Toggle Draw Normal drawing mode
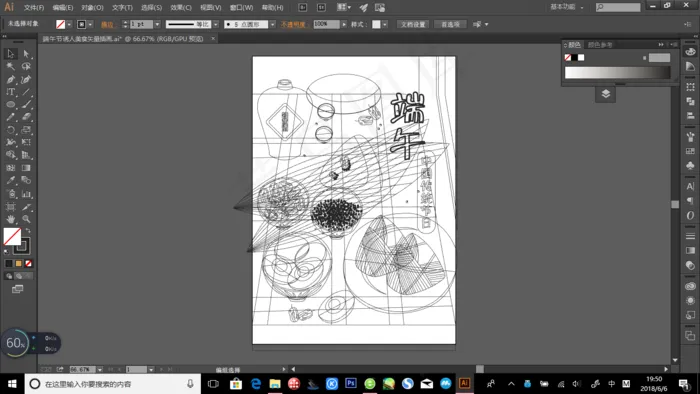 pyautogui.click(x=9, y=276)
